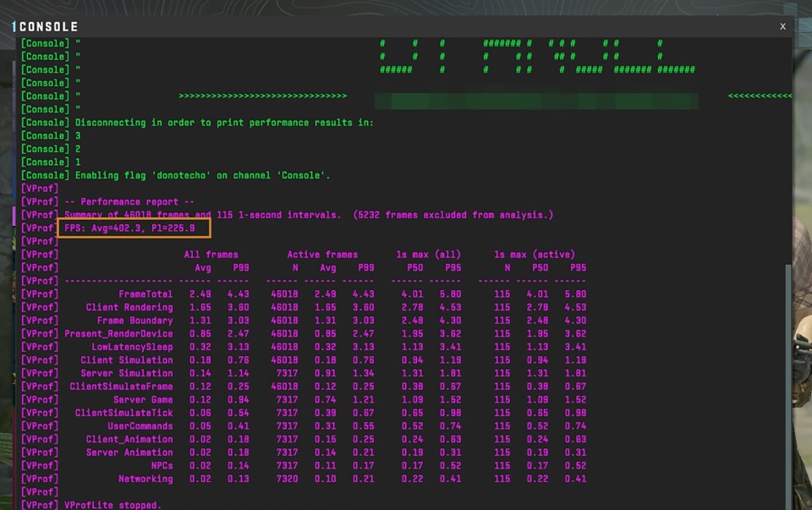812x510 pixels.
Task: Click the 'Active frames' column header
Action: click(322, 255)
